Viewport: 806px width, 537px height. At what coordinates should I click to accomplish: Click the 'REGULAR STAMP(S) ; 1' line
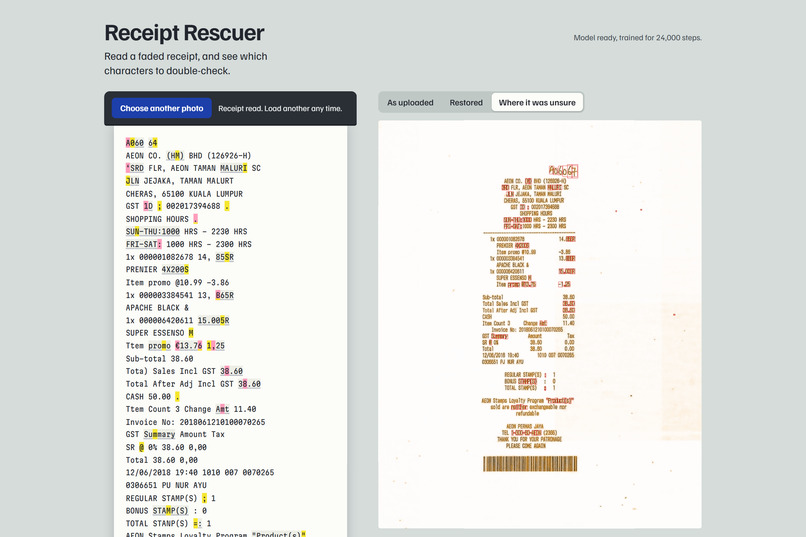click(x=171, y=498)
